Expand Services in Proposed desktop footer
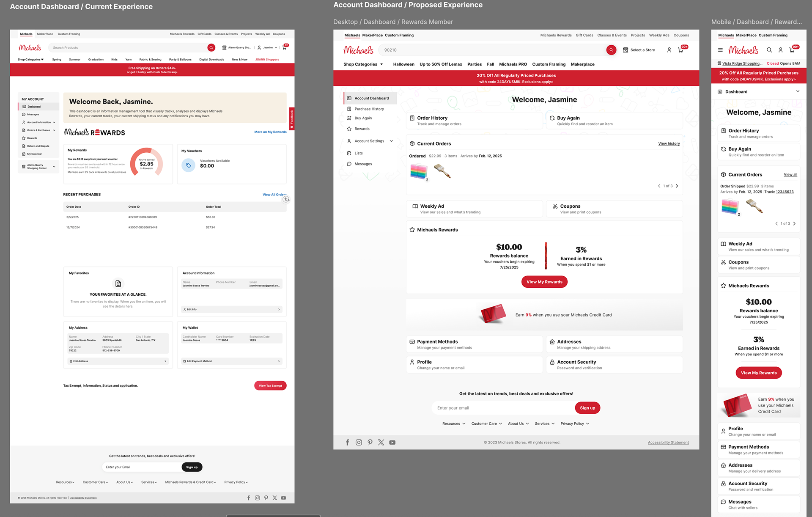Viewport: 812px width, 517px height. [545, 423]
